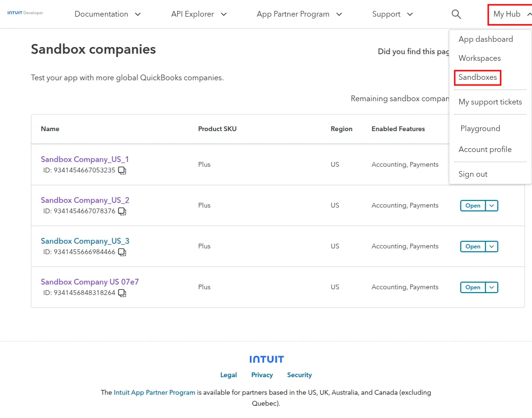Open the Security footer link
Image resolution: width=532 pixels, height=418 pixels.
point(299,375)
